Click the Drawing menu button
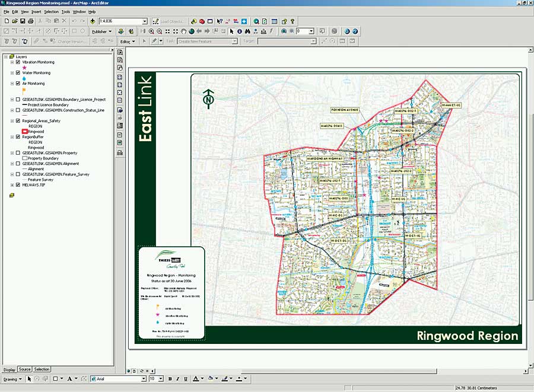 tap(12, 378)
